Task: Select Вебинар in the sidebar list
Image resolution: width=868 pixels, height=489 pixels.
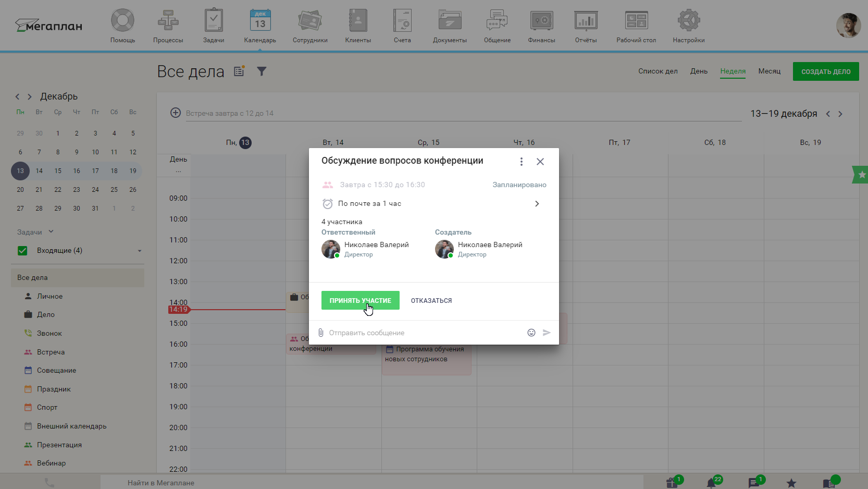Action: tap(51, 463)
